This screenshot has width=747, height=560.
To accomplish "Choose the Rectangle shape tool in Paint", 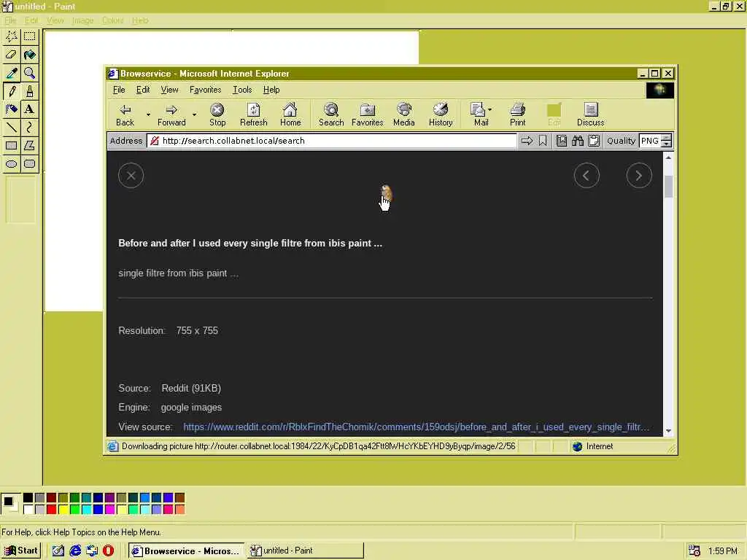I will tap(12, 146).
